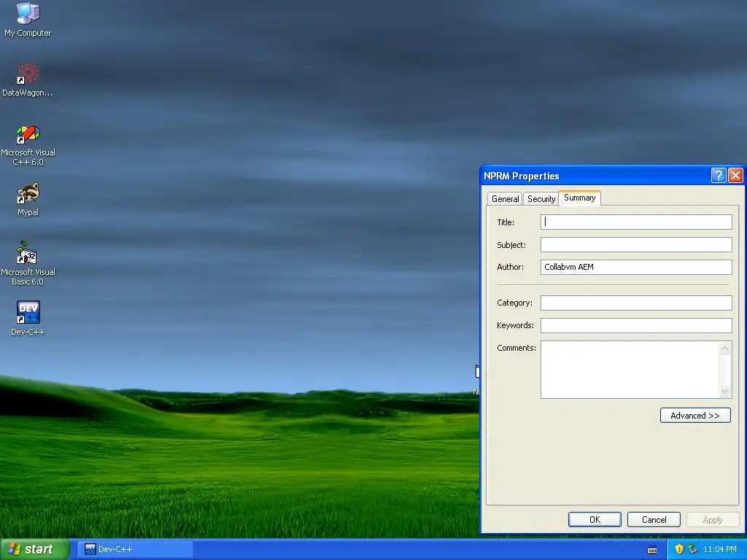747x560 pixels.
Task: Click into the Subject field
Action: point(636,245)
